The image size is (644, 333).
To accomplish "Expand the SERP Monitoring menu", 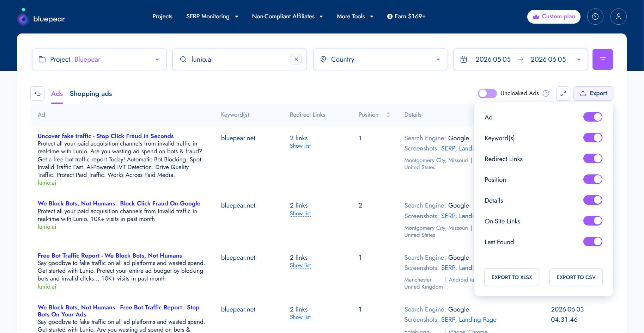I will point(212,17).
